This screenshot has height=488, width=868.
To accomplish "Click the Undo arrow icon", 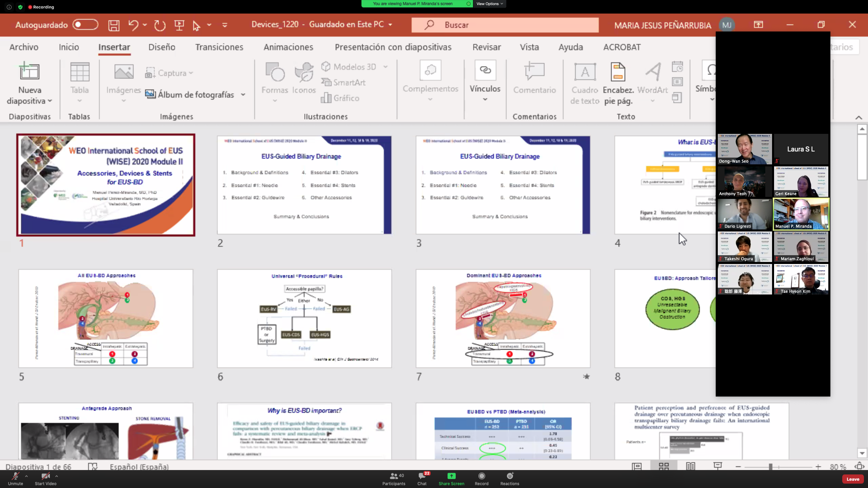I will tap(133, 25).
